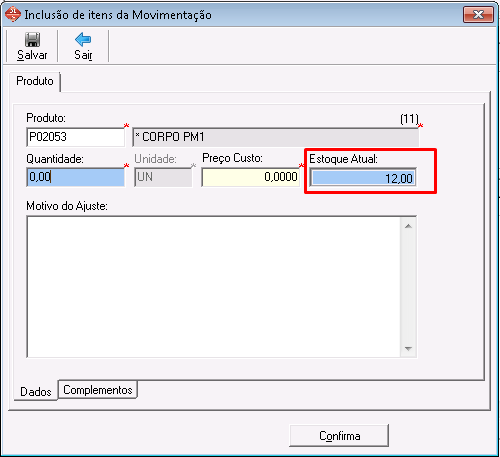The height and width of the screenshot is (457, 500).
Task: Click inside the Motivo do Ajuste text area
Action: tap(214, 287)
